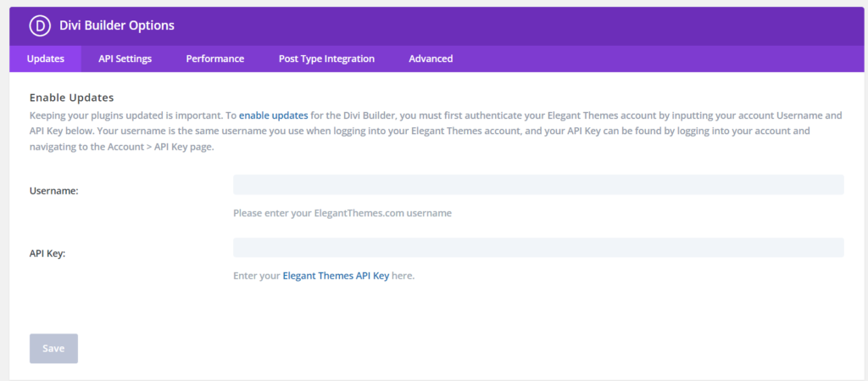868x381 pixels.
Task: Focus the API Key input field
Action: point(538,247)
